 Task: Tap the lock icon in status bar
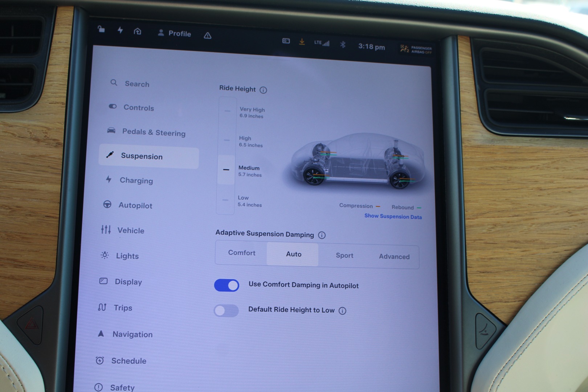pos(101,29)
